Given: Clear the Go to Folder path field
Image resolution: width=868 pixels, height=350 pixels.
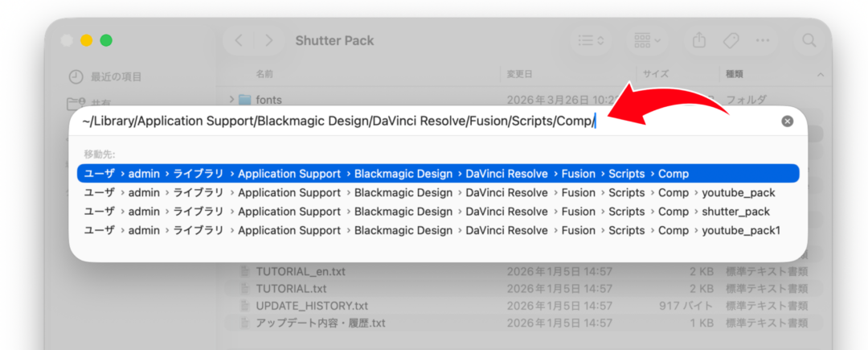Looking at the screenshot, I should (787, 121).
